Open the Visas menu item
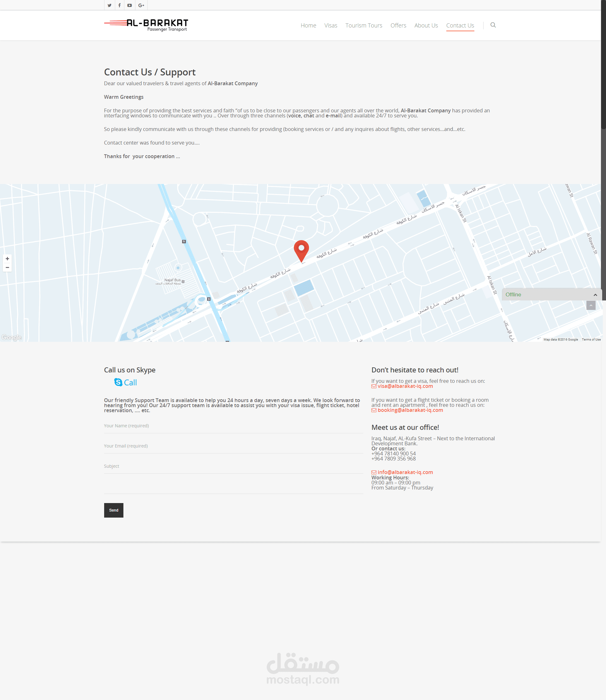606x700 pixels. pos(330,25)
